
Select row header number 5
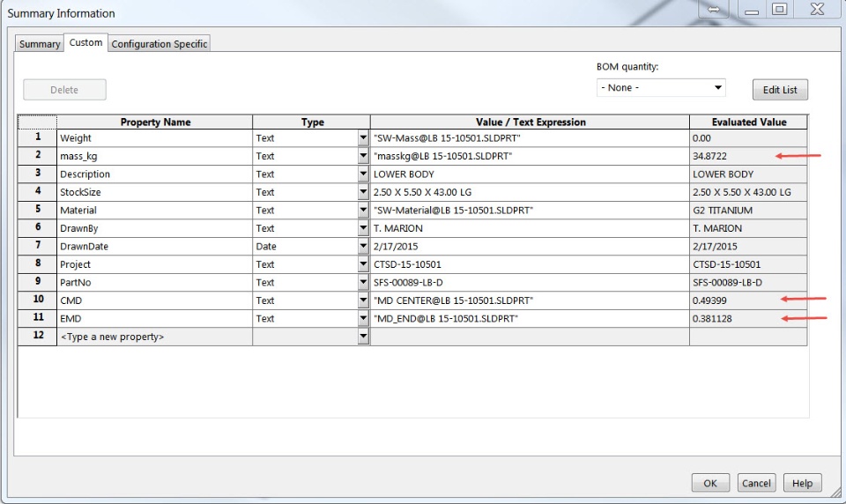(x=37, y=210)
